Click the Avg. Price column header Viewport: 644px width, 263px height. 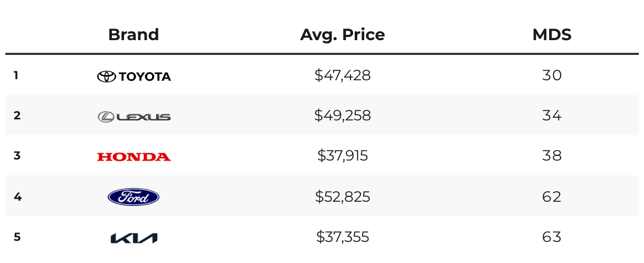[x=343, y=35]
